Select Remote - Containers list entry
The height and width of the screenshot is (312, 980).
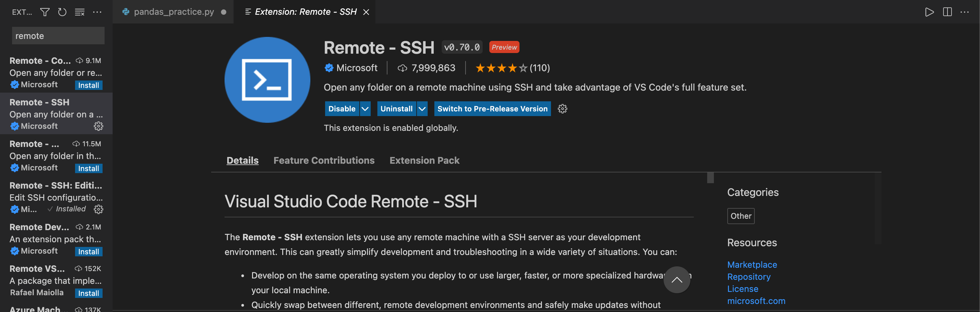[56, 72]
